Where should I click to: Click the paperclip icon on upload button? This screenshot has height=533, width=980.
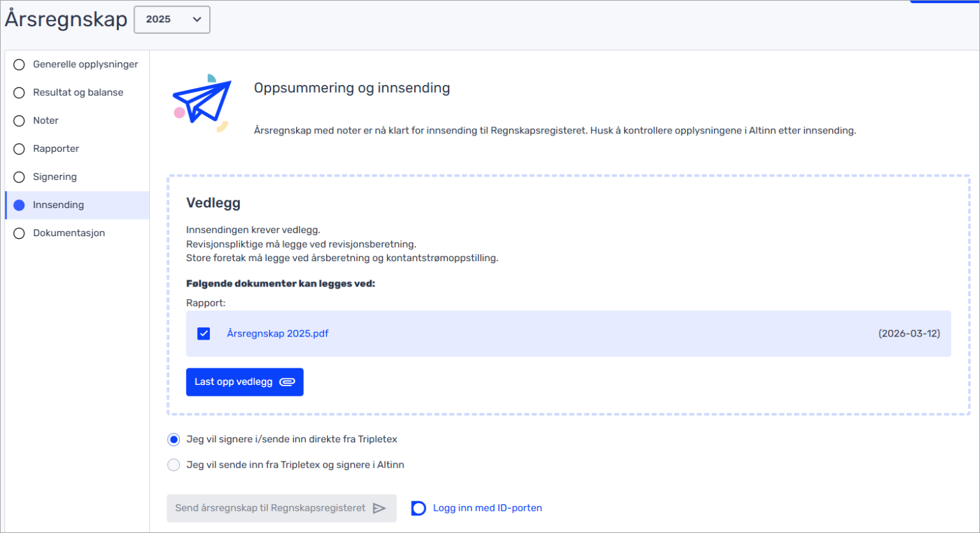click(x=287, y=382)
